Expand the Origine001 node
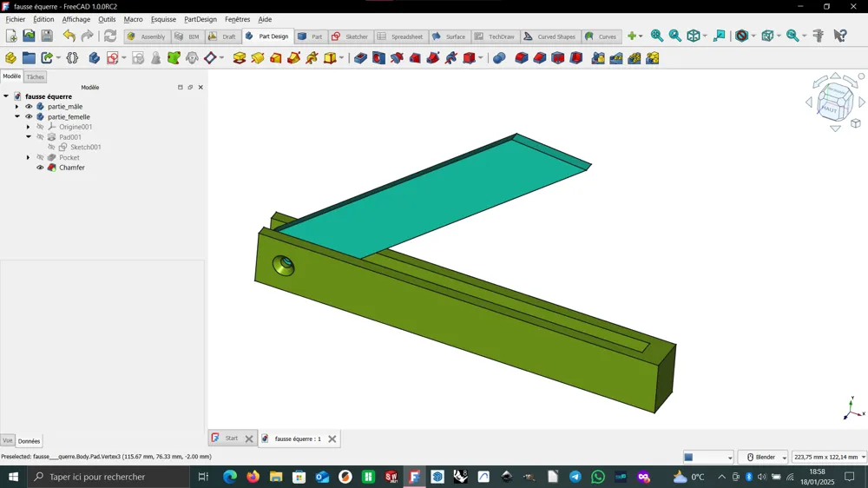868x488 pixels. [x=29, y=127]
